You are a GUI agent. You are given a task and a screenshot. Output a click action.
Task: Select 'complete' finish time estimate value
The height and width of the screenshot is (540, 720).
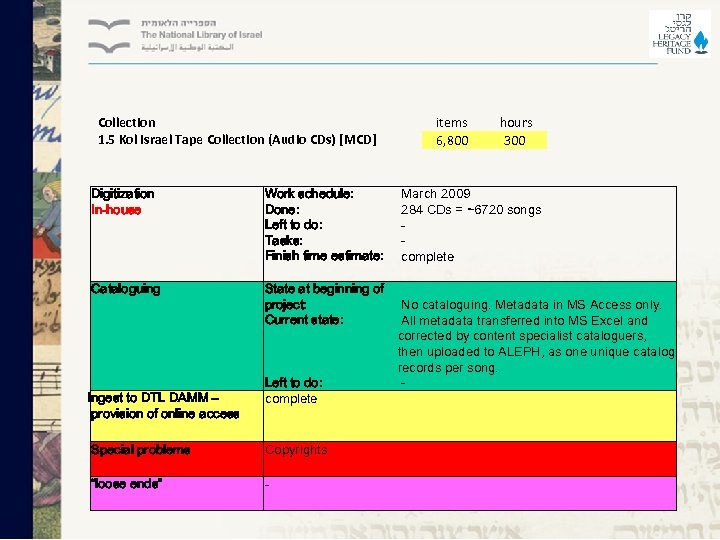pyautogui.click(x=428, y=257)
